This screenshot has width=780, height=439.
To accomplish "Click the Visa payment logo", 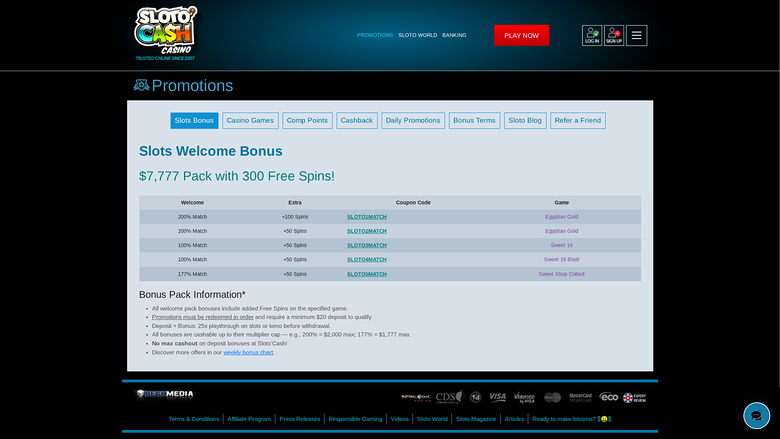I will 497,397.
